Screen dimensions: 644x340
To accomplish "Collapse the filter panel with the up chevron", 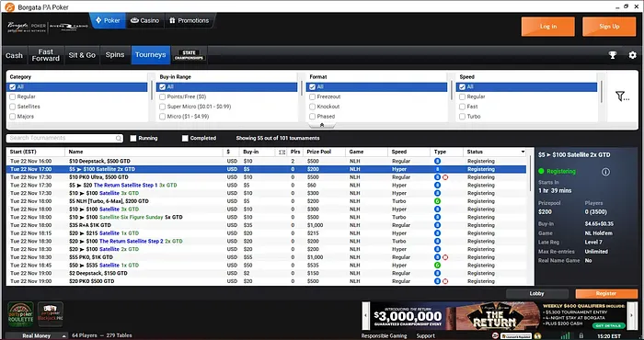I will point(322,125).
